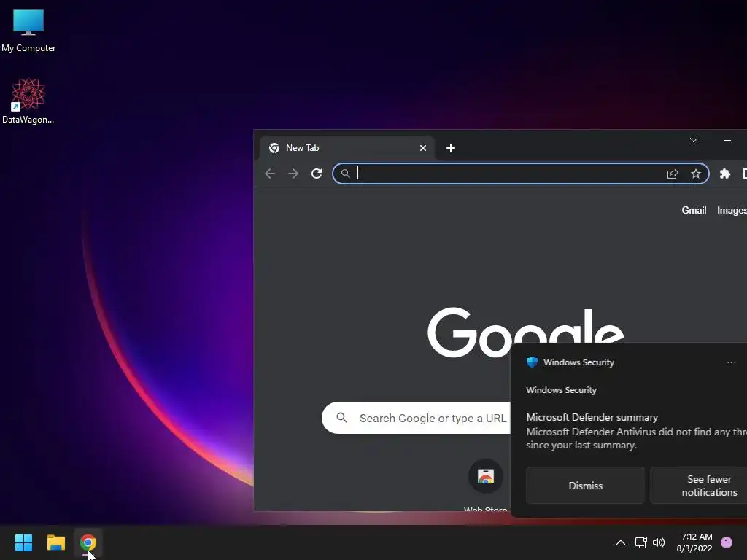The width and height of the screenshot is (747, 560).
Task: Open the DataWagon desktop shortcut
Action: (x=28, y=101)
